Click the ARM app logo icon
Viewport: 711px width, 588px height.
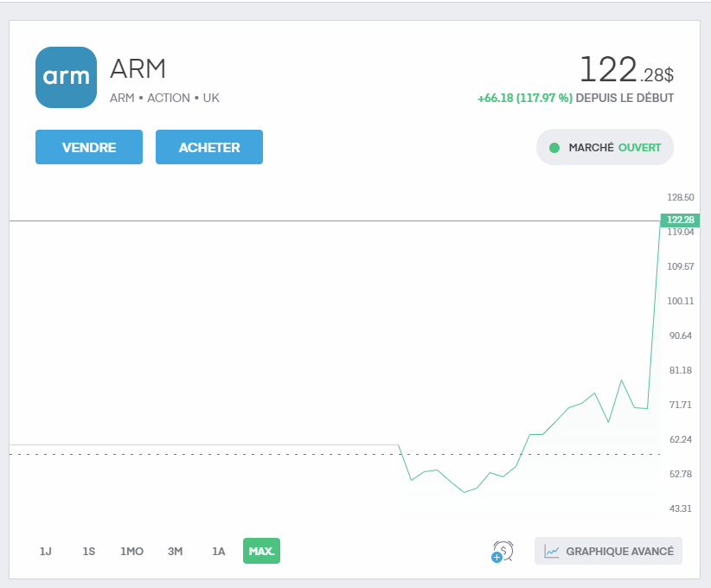pos(66,78)
